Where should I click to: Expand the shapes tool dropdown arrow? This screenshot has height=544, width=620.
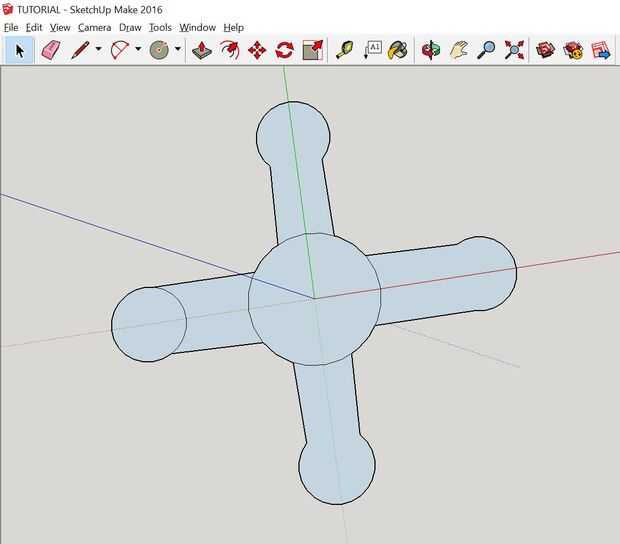(178, 49)
